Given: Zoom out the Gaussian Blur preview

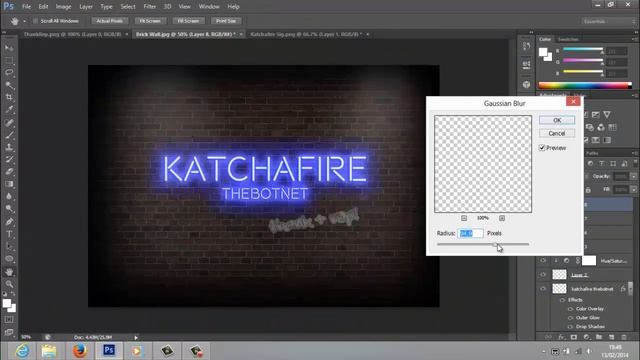Looking at the screenshot, I should [464, 218].
